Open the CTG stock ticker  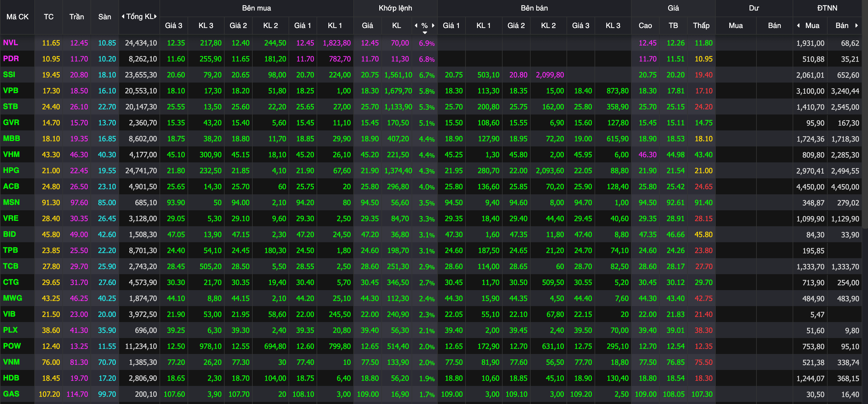(x=11, y=282)
